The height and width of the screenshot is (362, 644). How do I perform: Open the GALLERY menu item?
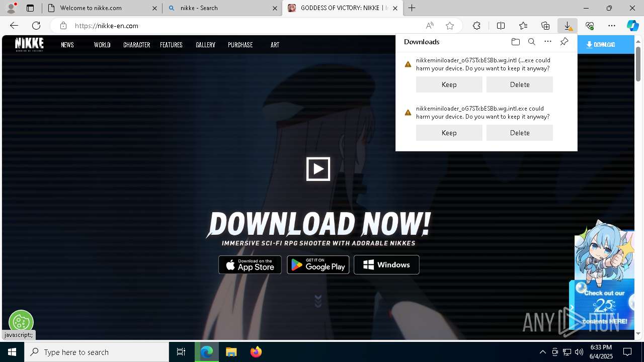205,45
